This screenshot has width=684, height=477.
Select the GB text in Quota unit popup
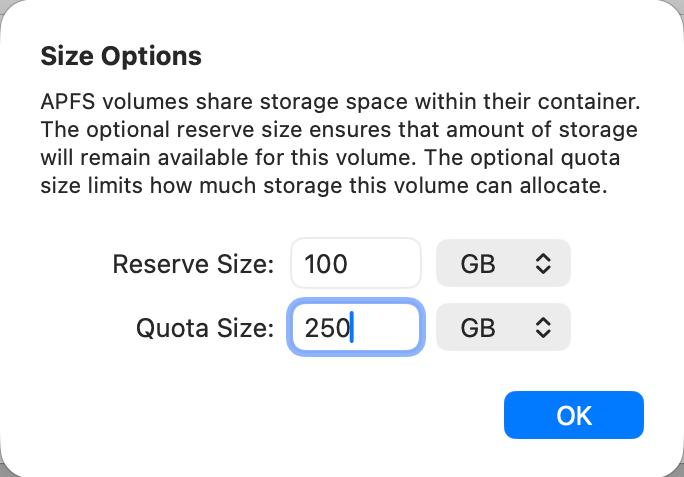pyautogui.click(x=478, y=328)
